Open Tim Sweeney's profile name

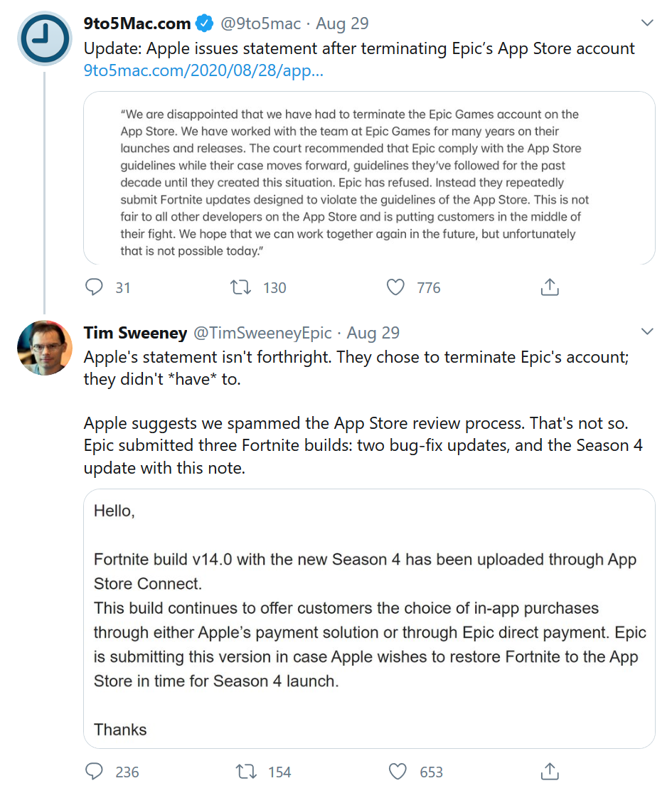[135, 333]
